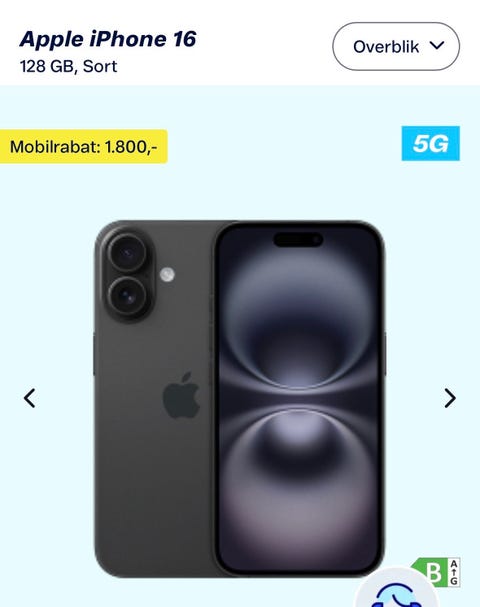
Task: Click the side button on the iPhone's right edge
Action: point(385,353)
